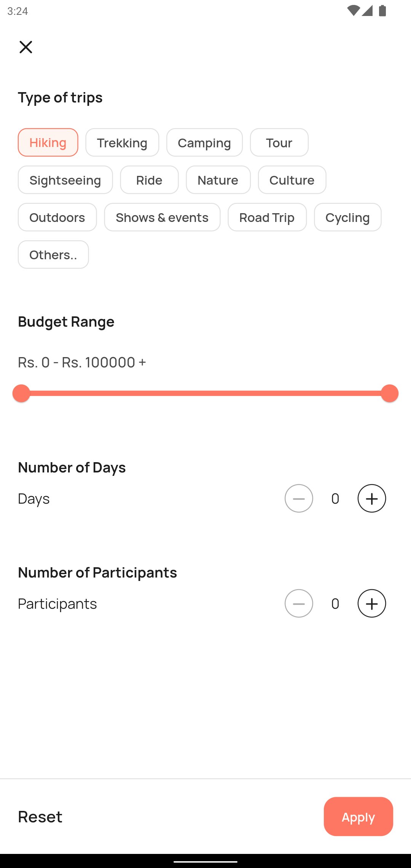This screenshot has height=868, width=411.
Task: Pick the Ride trip type
Action: pyautogui.click(x=150, y=180)
